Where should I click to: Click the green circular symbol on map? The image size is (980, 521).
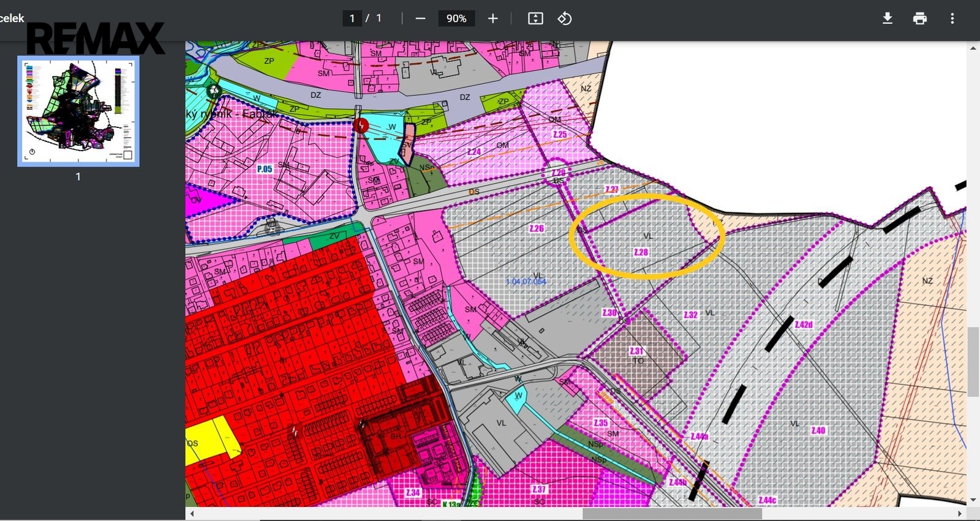(x=214, y=92)
